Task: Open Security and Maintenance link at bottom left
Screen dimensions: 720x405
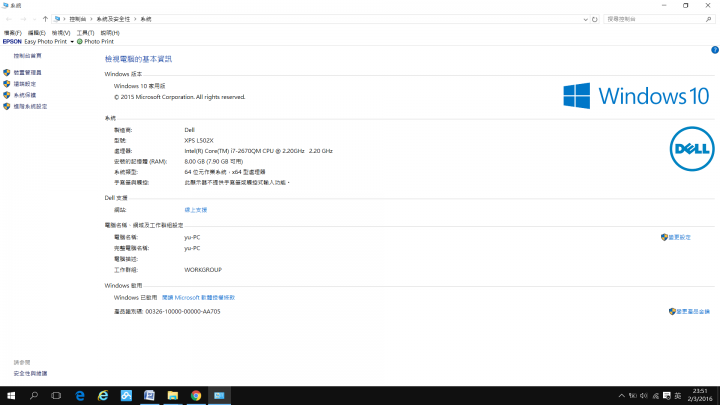Action: (30, 373)
